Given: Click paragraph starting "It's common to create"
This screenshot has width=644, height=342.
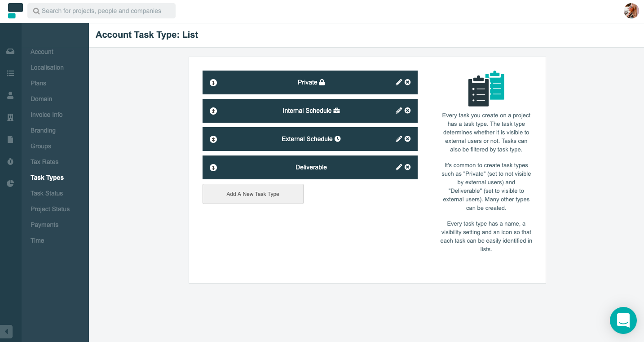Looking at the screenshot, I should point(486,187).
